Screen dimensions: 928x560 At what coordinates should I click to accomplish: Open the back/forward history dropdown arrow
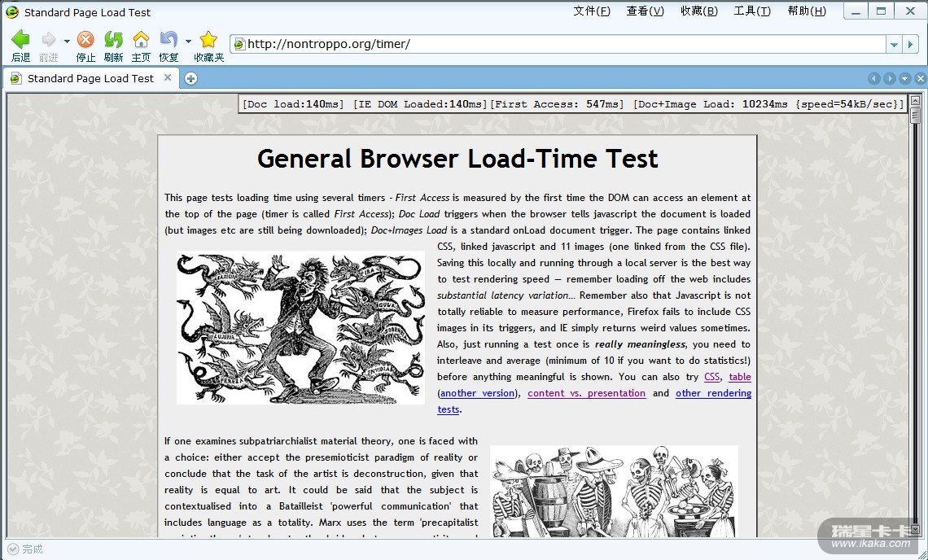click(x=67, y=41)
